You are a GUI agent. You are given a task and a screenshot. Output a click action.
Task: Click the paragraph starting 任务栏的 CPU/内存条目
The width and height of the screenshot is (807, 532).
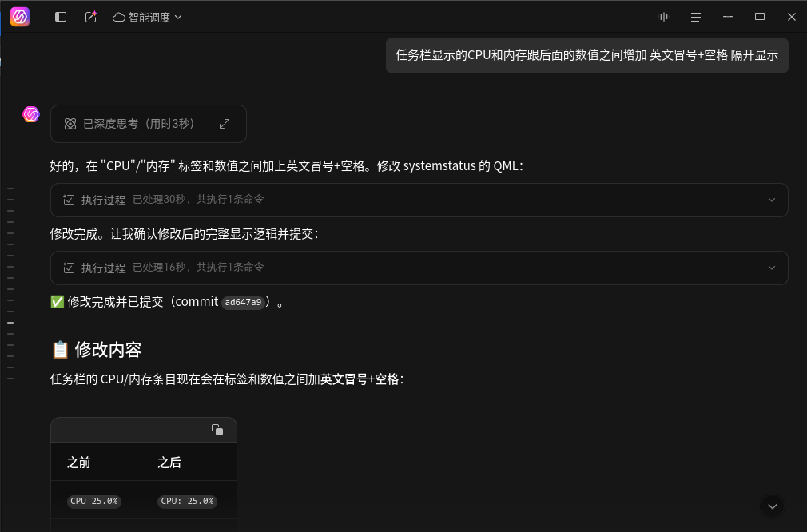click(227, 379)
